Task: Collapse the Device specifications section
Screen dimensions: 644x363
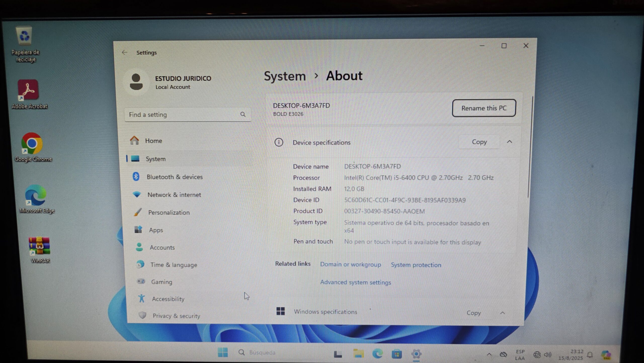Action: click(x=509, y=142)
